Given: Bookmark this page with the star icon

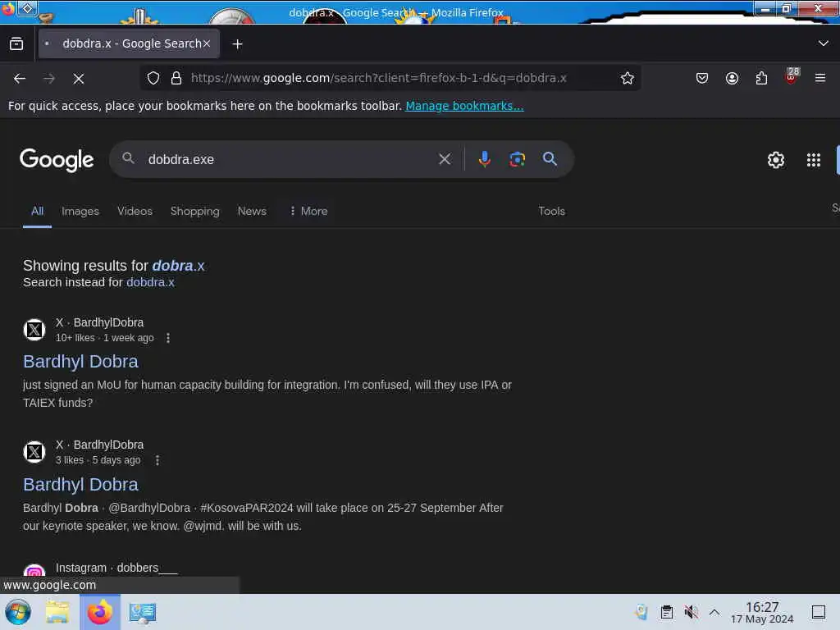Looking at the screenshot, I should click(x=628, y=78).
